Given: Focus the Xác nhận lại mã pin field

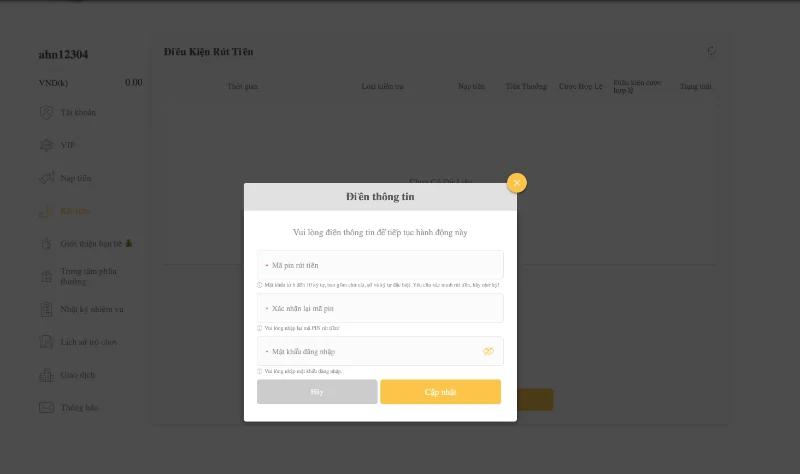Looking at the screenshot, I should tap(380, 308).
